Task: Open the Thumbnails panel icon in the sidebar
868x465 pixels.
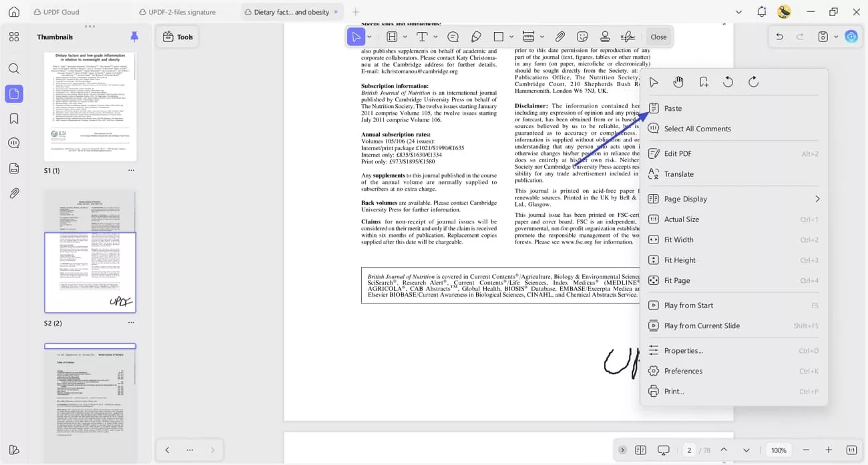Action: (x=14, y=94)
